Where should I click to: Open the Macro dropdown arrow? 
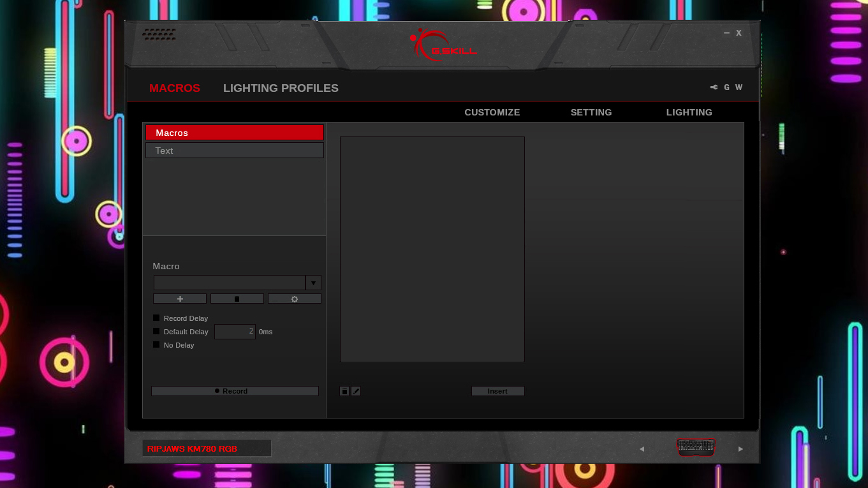(x=313, y=283)
